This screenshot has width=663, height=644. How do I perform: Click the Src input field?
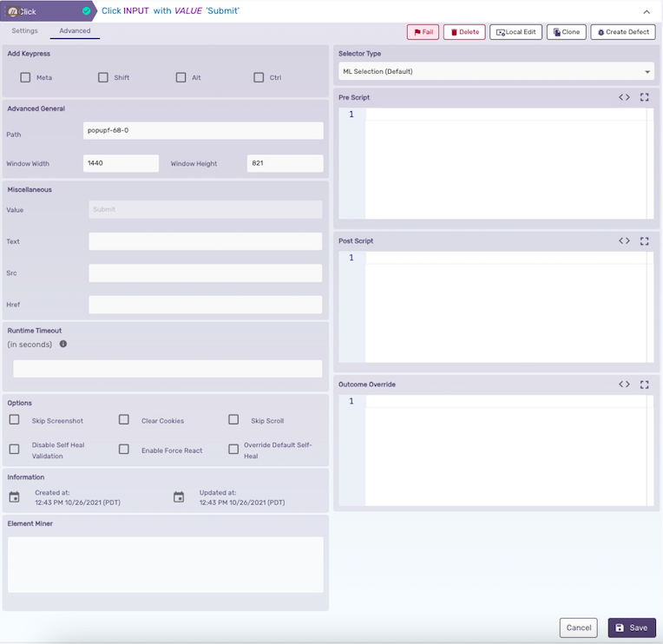tap(205, 273)
